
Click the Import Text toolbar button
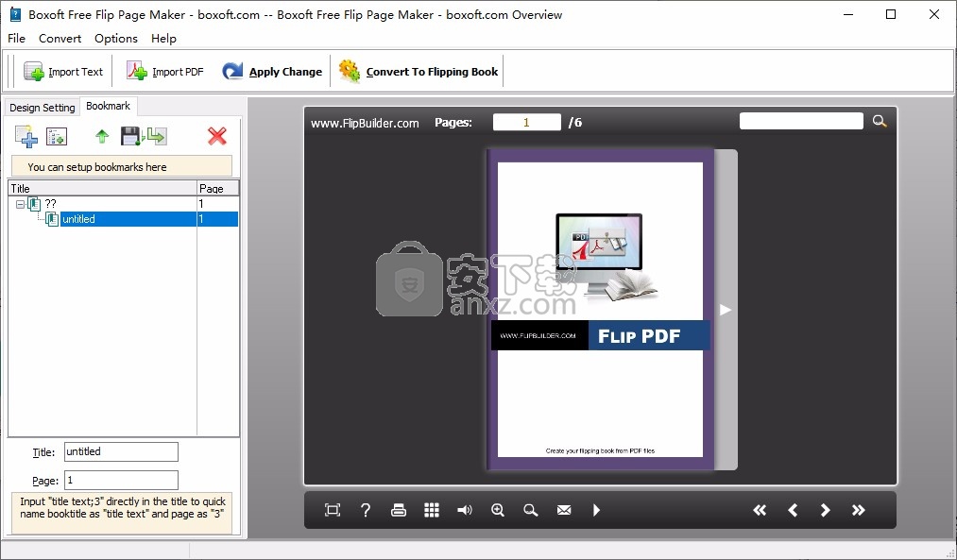63,72
